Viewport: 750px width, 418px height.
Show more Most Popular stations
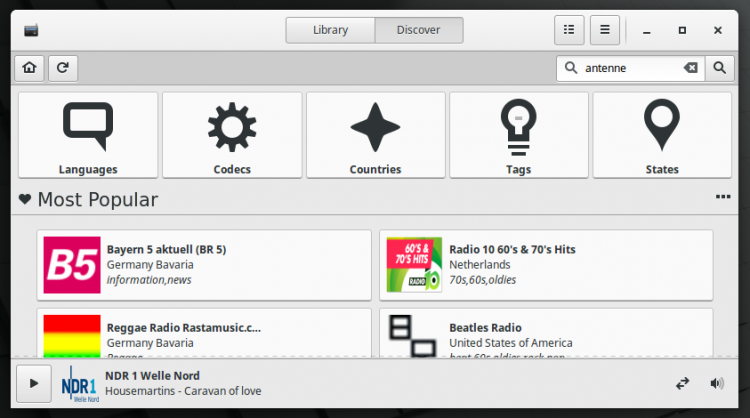[x=723, y=197]
